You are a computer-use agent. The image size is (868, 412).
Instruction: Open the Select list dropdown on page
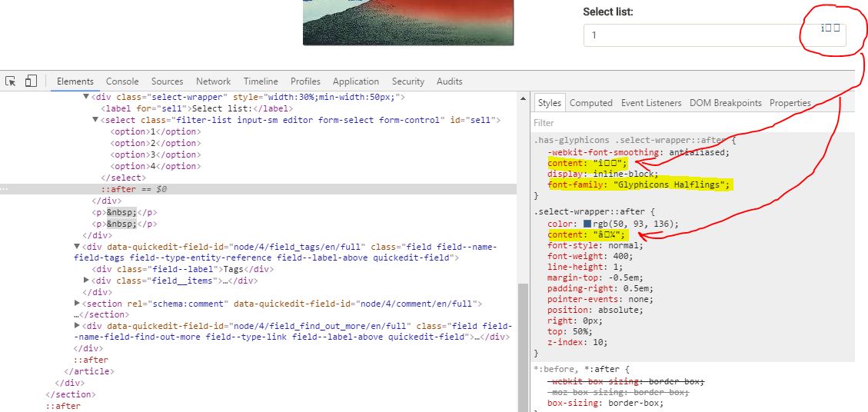pyautogui.click(x=713, y=35)
